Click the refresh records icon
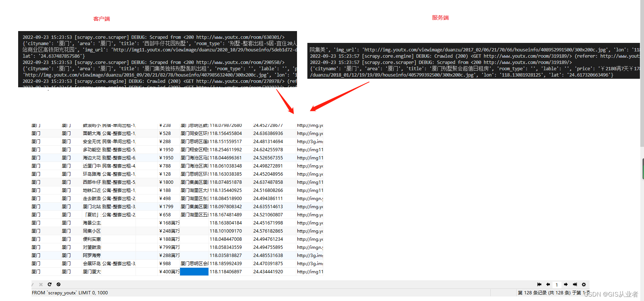Viewport: 644px width, 301px height. click(50, 284)
